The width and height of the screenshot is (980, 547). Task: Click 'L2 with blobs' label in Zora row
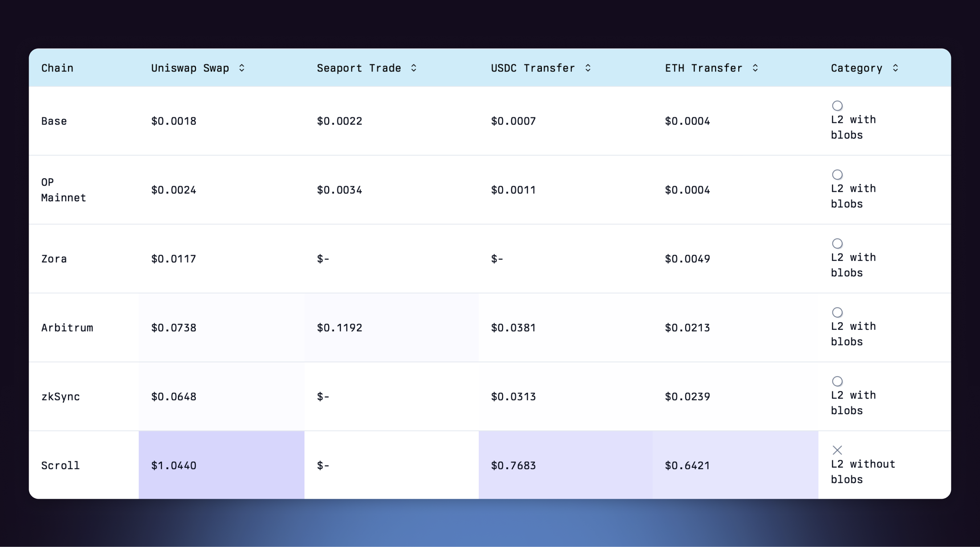tap(853, 265)
